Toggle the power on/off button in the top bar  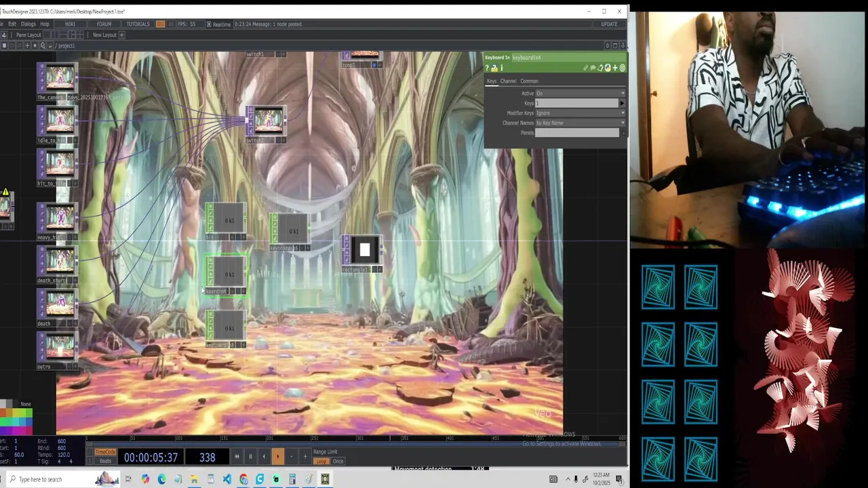click(161, 24)
